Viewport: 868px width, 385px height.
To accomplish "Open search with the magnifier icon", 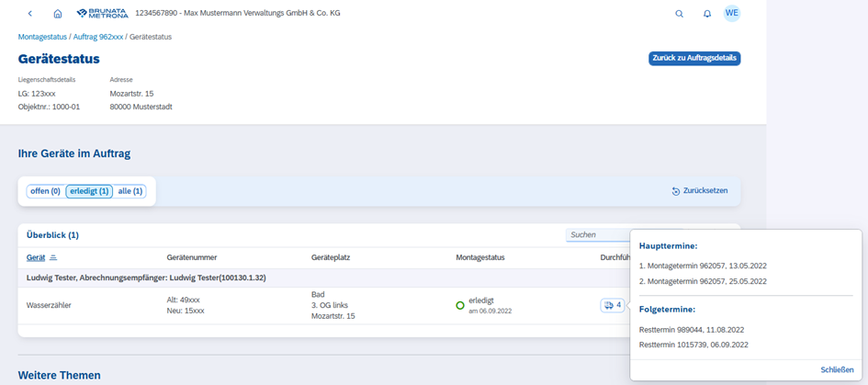I will point(679,14).
